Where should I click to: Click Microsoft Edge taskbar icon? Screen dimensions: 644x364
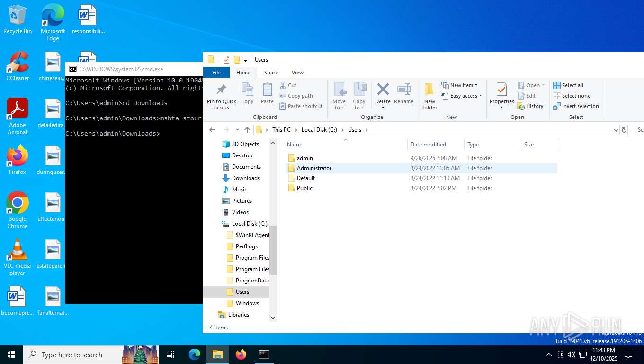195,355
